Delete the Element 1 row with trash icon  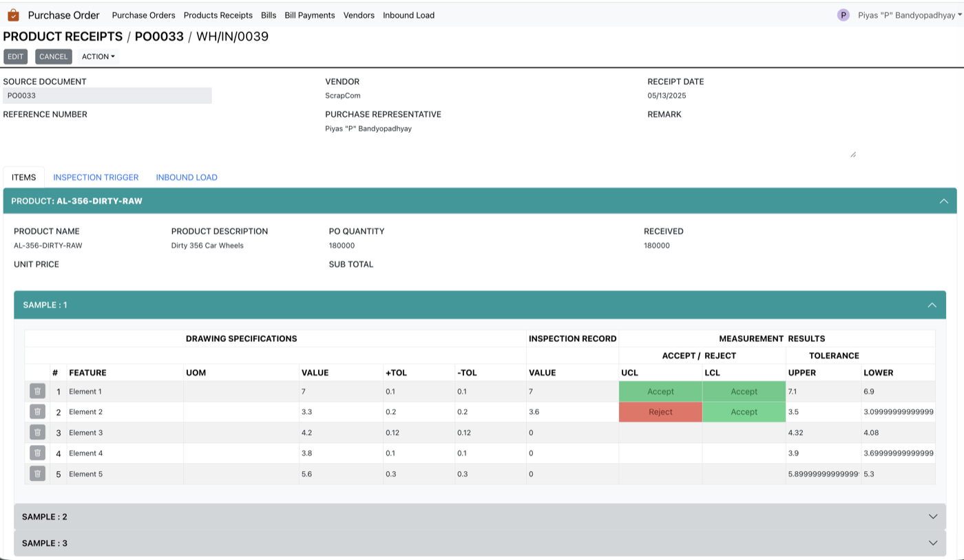tap(37, 391)
